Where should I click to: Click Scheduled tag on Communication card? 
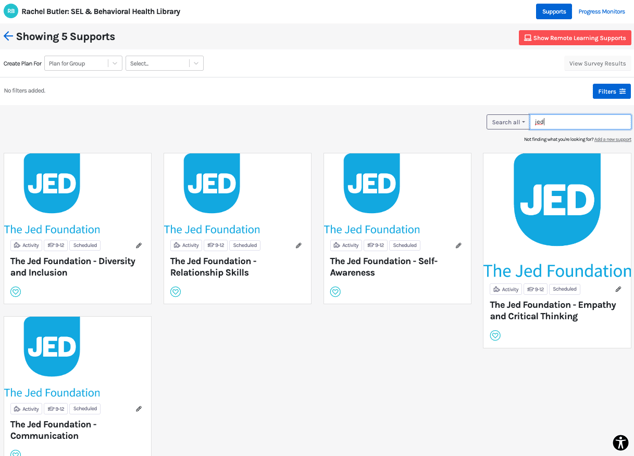[x=85, y=409]
